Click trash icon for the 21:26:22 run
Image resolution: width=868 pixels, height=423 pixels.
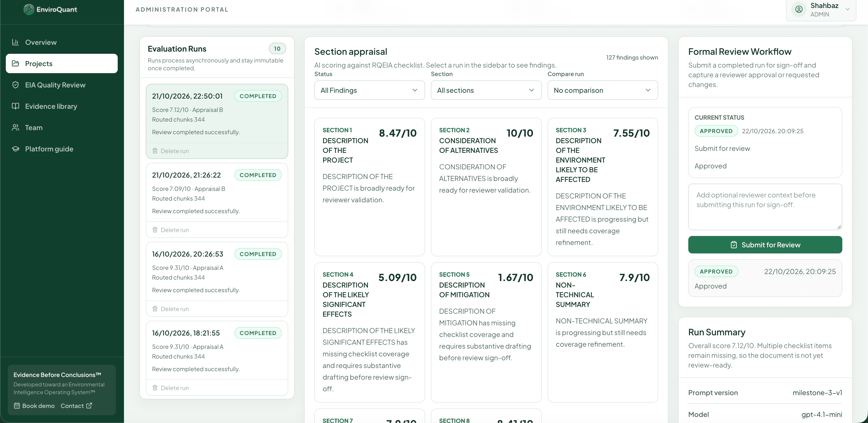(155, 229)
